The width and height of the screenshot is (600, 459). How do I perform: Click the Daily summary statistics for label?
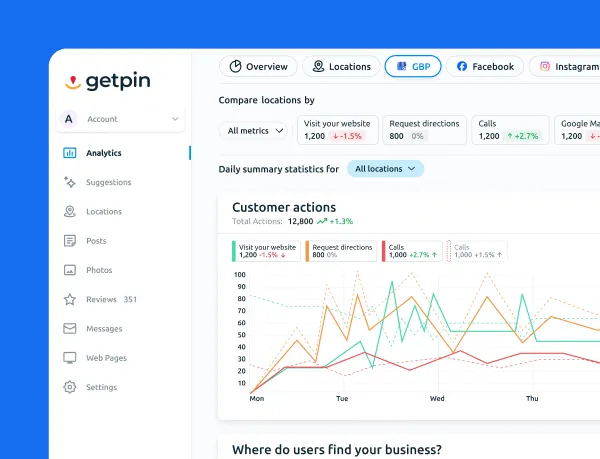tap(279, 169)
